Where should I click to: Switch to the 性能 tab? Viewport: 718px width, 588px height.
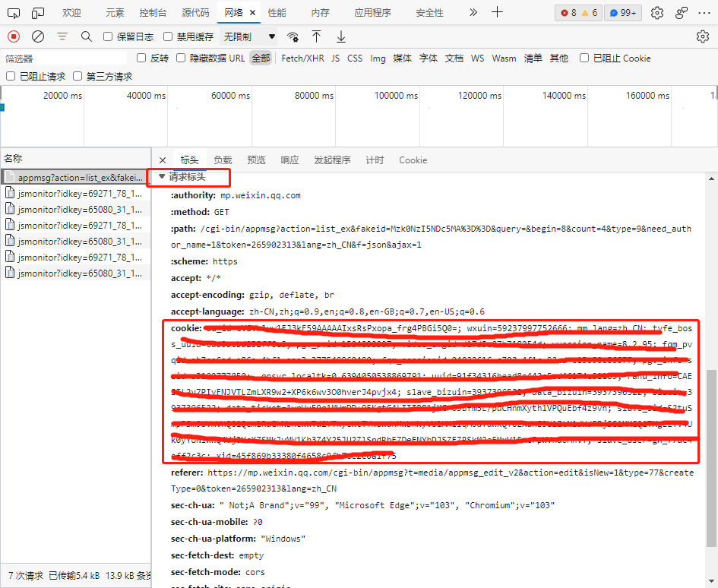point(277,13)
